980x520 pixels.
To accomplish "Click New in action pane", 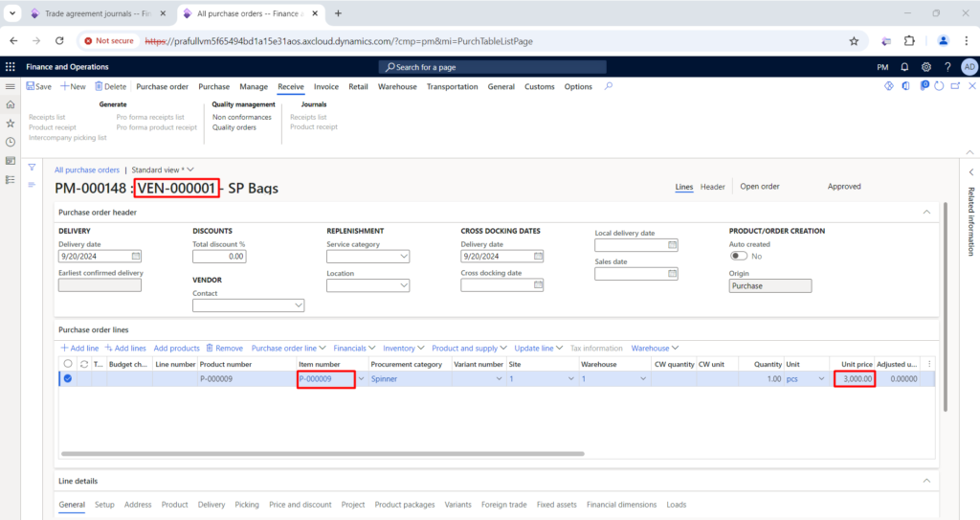I will pos(73,86).
